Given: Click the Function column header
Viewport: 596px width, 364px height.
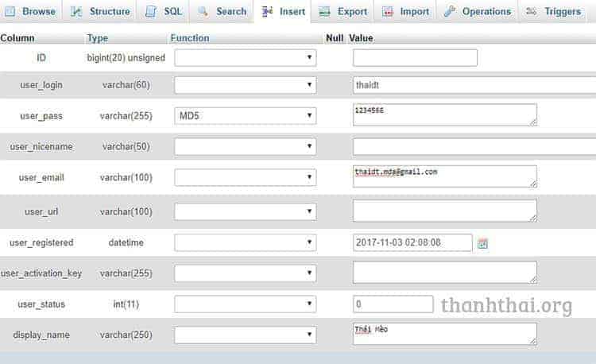Looking at the screenshot, I should (x=190, y=38).
